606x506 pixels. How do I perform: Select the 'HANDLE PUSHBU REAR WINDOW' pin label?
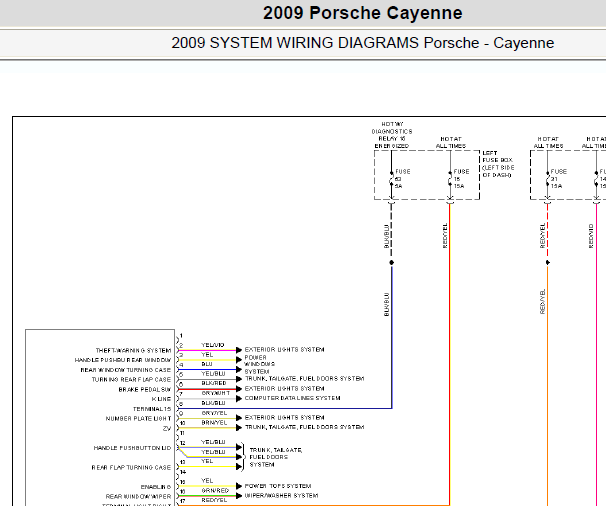(123, 360)
